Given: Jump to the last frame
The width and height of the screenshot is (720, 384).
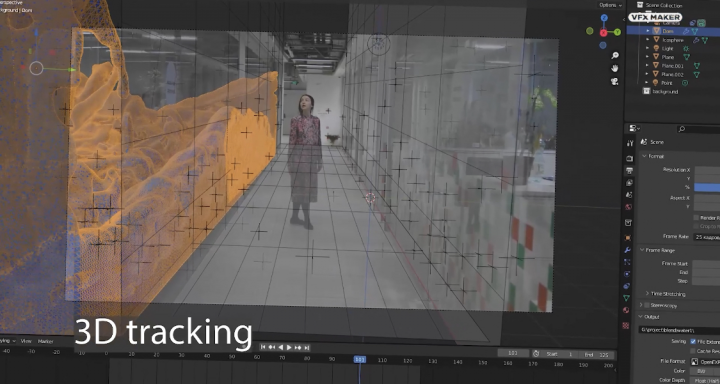Looking at the screenshot, I should [x=306, y=348].
